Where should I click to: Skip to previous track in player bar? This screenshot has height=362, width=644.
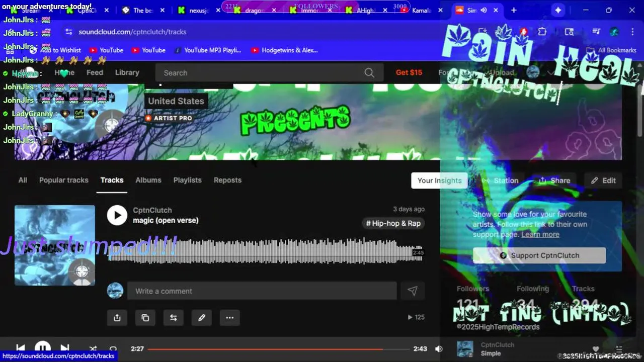pyautogui.click(x=20, y=348)
